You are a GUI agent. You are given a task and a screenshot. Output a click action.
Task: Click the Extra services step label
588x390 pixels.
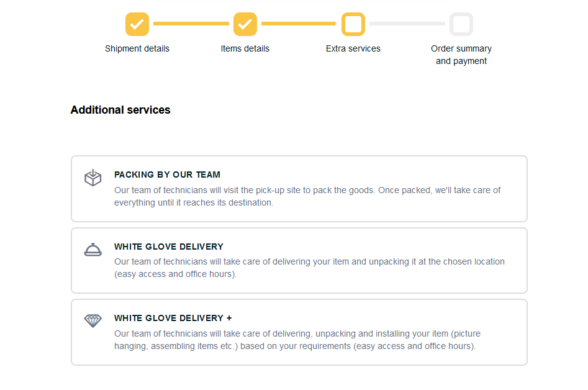tap(353, 48)
